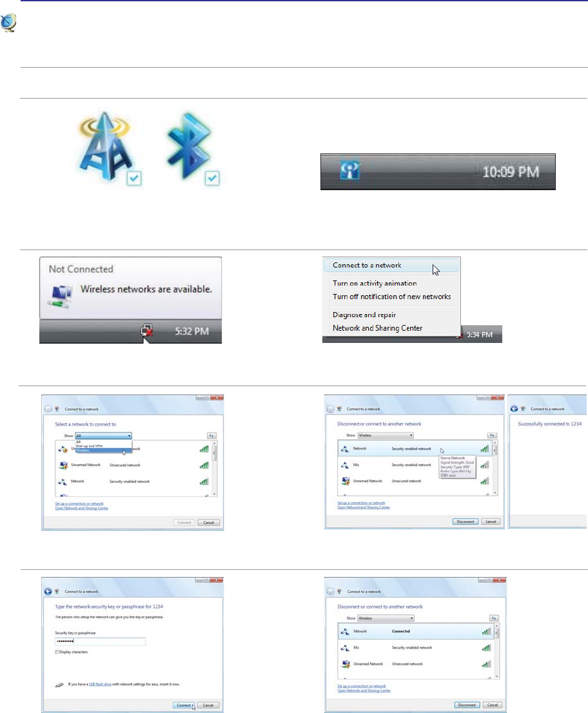The height and width of the screenshot is (713, 588).
Task: Toggle the checkmark under the Bluetooth icon
Action: pyautogui.click(x=212, y=178)
